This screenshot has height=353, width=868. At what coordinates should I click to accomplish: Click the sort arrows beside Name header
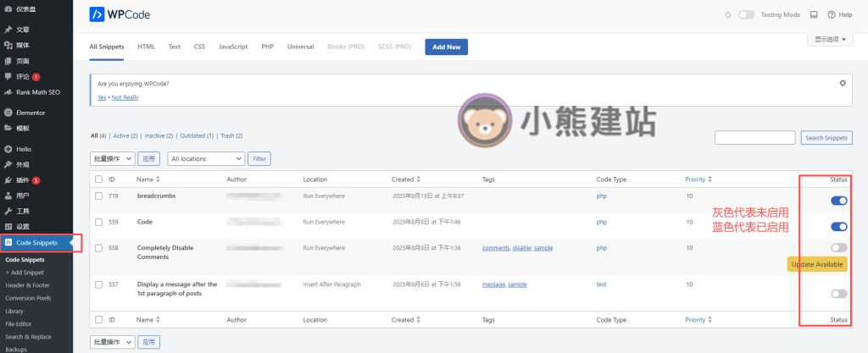[158, 179]
